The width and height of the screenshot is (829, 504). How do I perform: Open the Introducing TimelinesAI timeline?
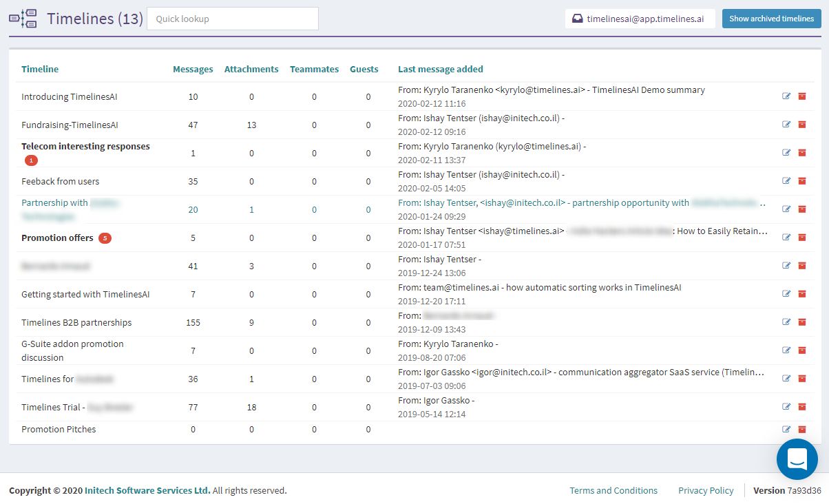[x=70, y=96]
